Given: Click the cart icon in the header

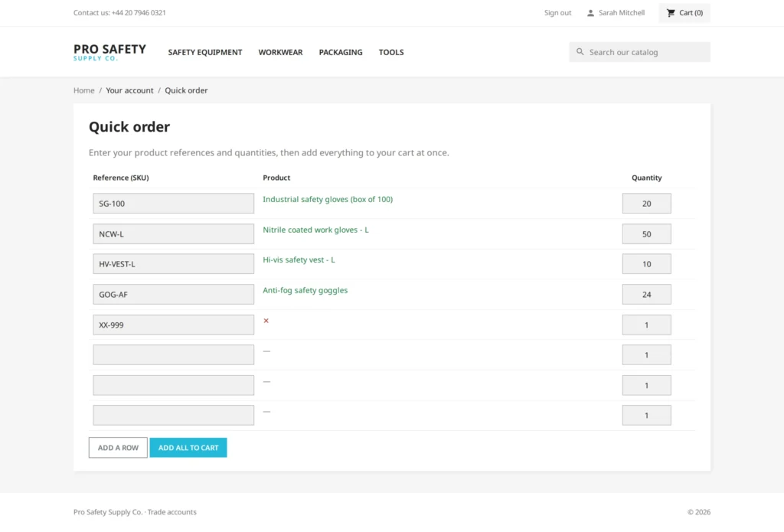Looking at the screenshot, I should pos(671,13).
